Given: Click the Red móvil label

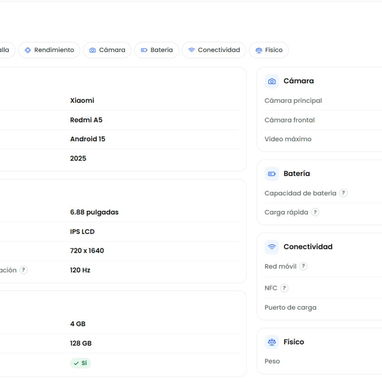Looking at the screenshot, I should click(280, 266).
